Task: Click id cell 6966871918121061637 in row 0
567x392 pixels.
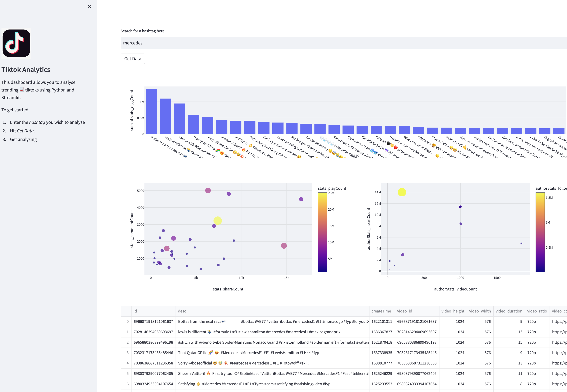Action: 153,322
